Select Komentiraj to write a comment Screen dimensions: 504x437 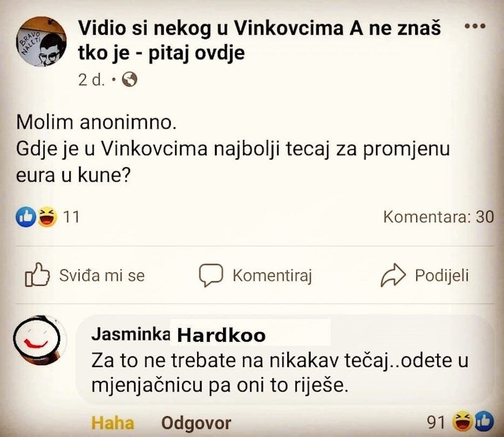point(255,276)
